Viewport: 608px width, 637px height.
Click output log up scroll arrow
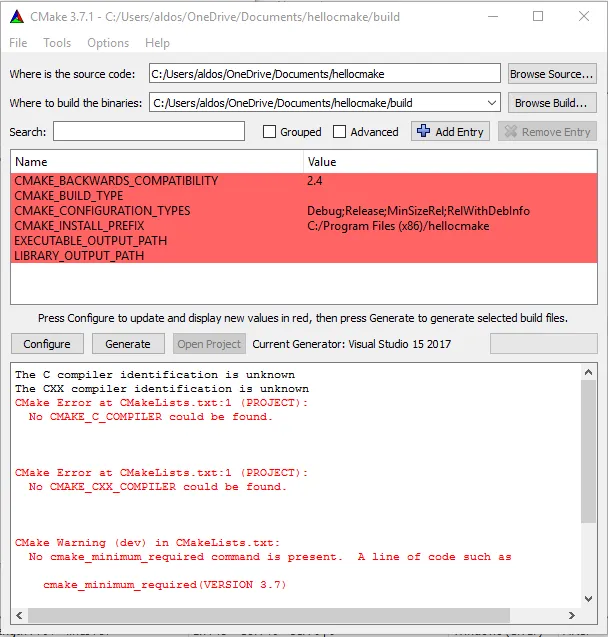pyautogui.click(x=589, y=372)
